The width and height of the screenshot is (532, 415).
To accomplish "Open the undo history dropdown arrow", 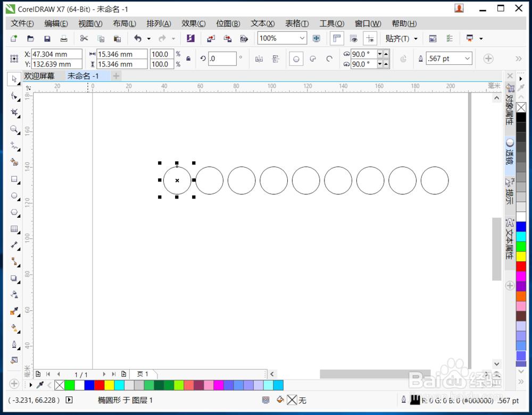I will click(148, 39).
